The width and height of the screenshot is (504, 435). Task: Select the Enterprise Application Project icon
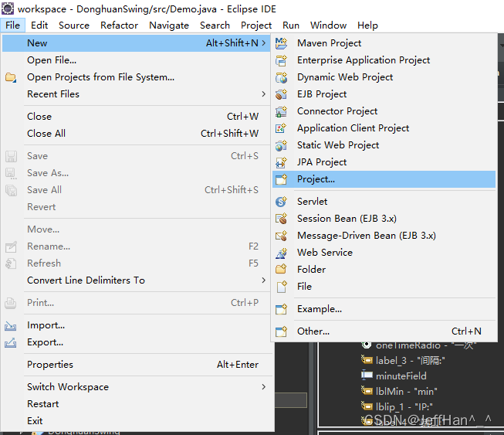click(x=282, y=60)
